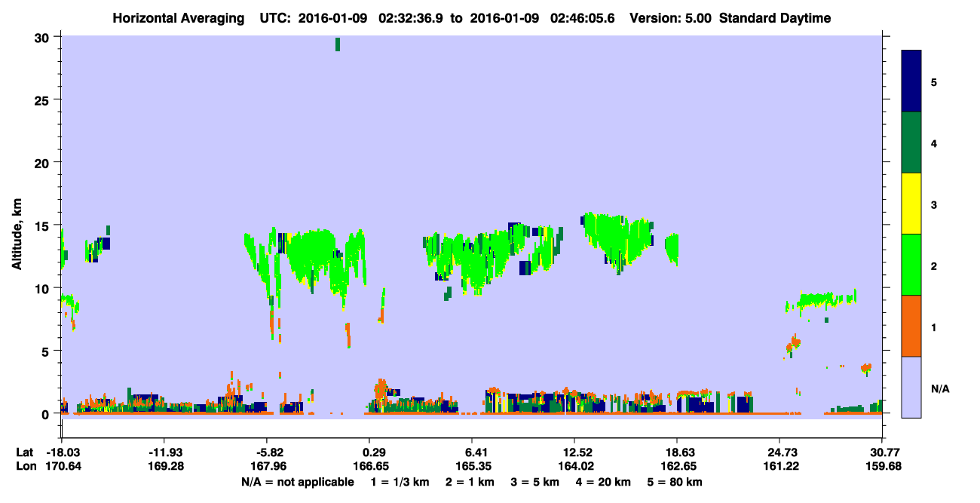The image size is (980, 503).
Task: Click the longitude value 169.28
Action: click(167, 466)
